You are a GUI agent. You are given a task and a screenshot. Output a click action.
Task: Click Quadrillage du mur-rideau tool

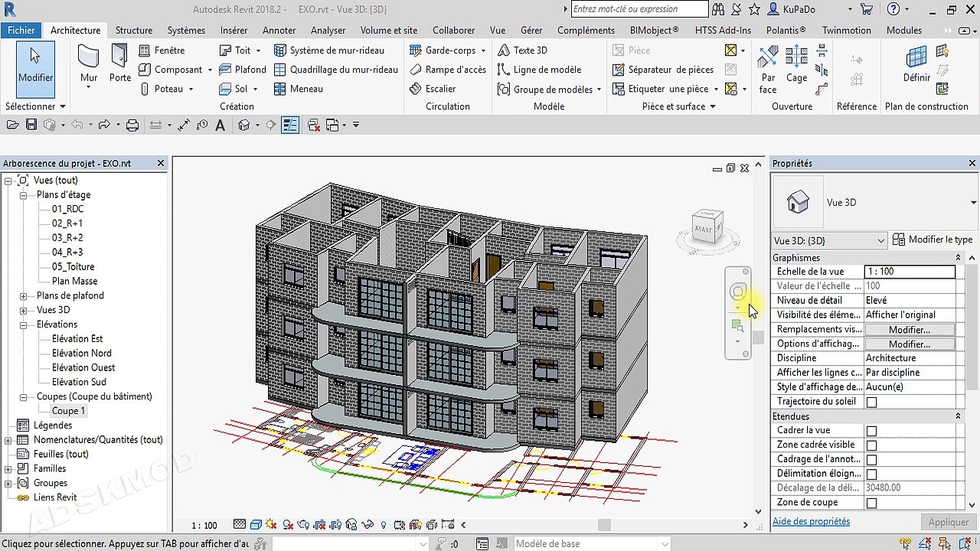[x=336, y=69]
